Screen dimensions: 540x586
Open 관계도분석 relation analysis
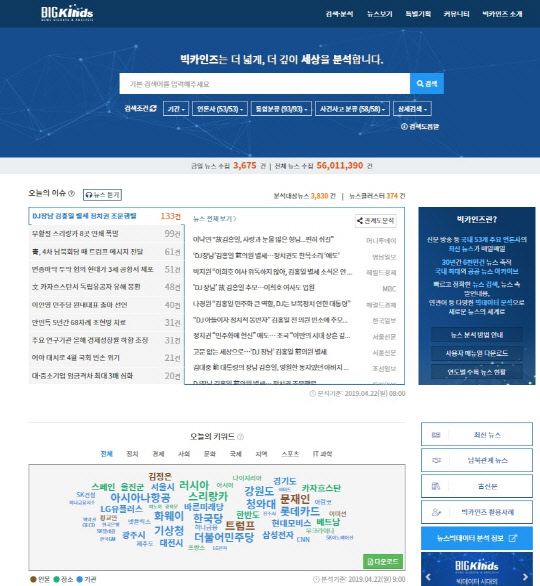pos(375,220)
